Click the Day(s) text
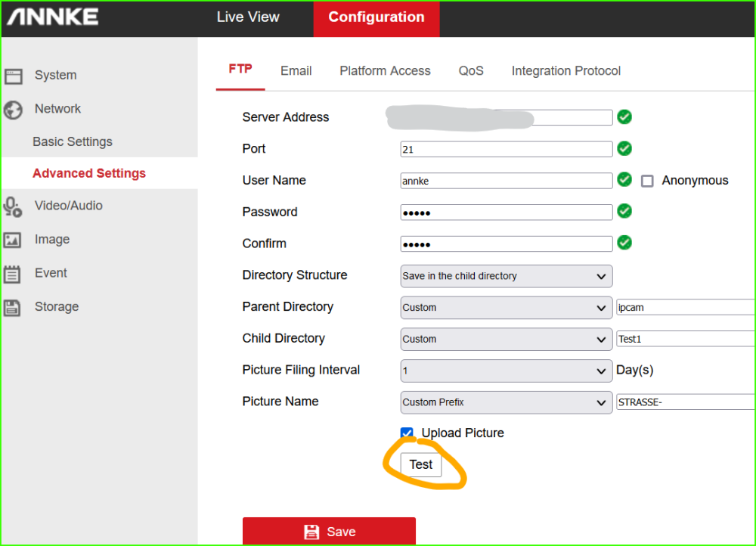This screenshot has width=756, height=546. (x=634, y=370)
